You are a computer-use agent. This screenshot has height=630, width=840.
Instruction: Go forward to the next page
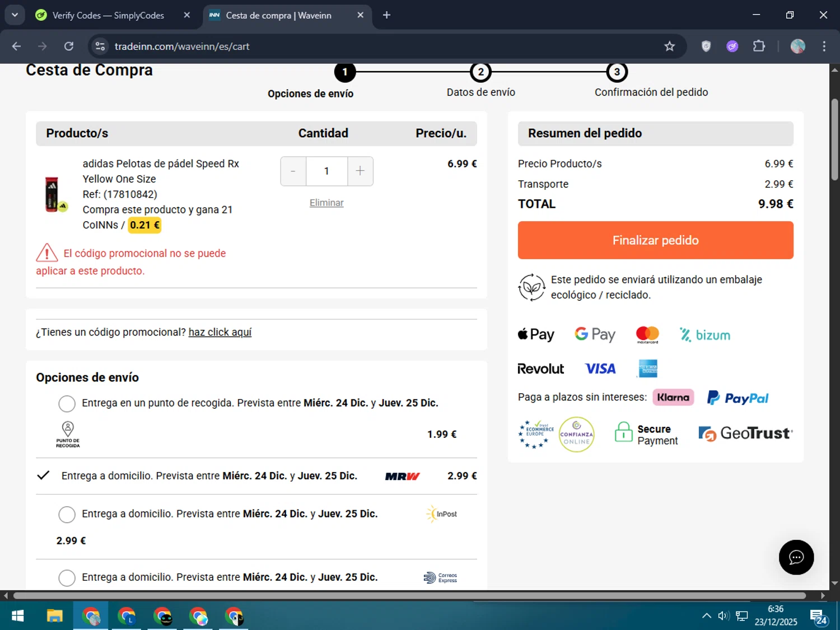click(x=43, y=46)
